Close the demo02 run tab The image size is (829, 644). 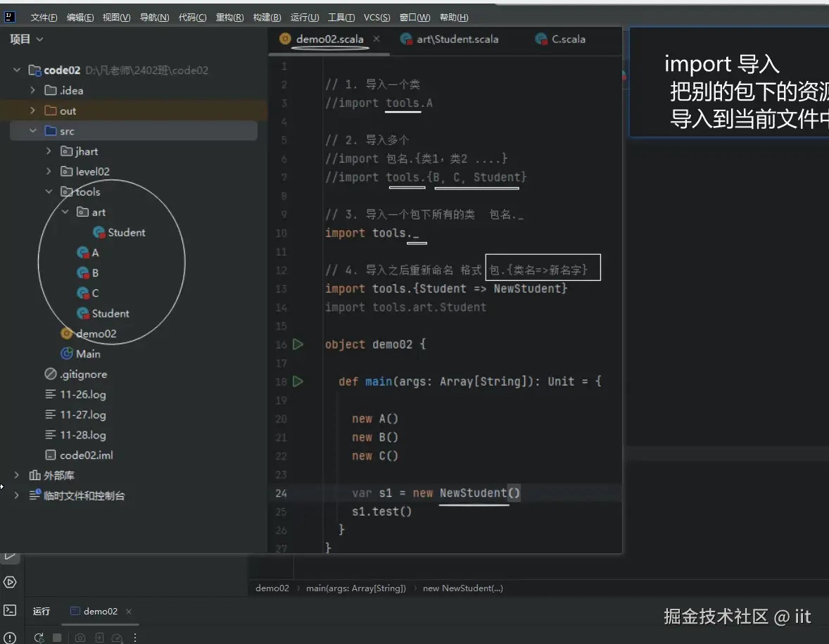129,611
